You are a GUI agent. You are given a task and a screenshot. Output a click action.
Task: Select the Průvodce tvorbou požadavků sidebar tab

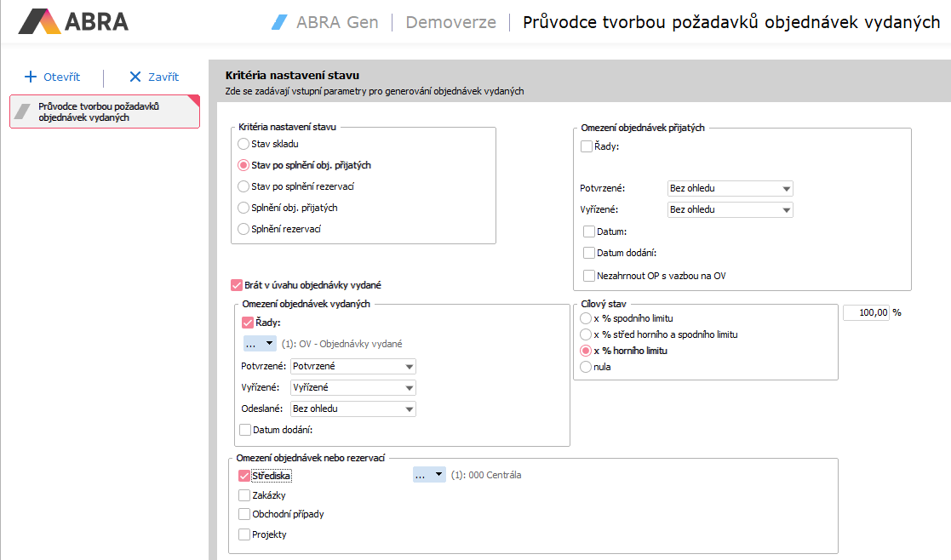[x=104, y=111]
